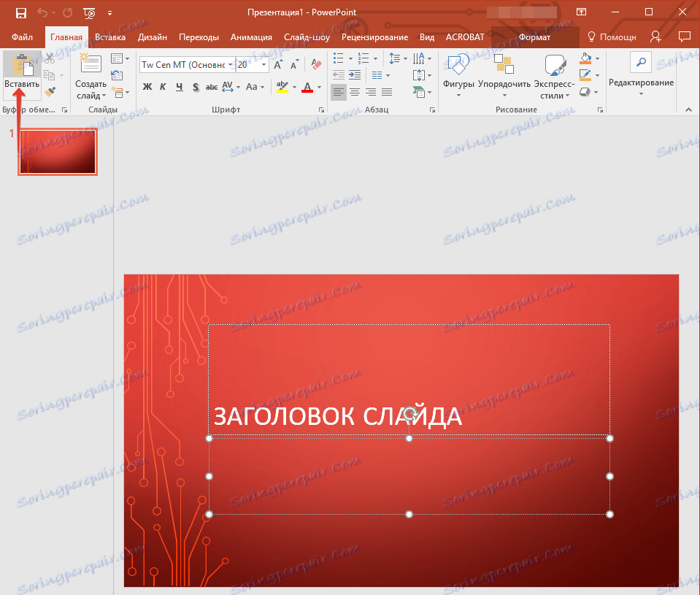700x595 pixels.
Task: Toggle Align Right paragraph alignment
Action: (x=371, y=93)
